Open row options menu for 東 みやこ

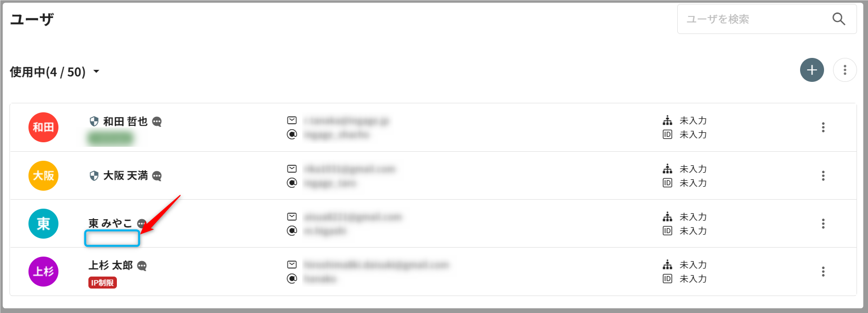click(x=823, y=224)
